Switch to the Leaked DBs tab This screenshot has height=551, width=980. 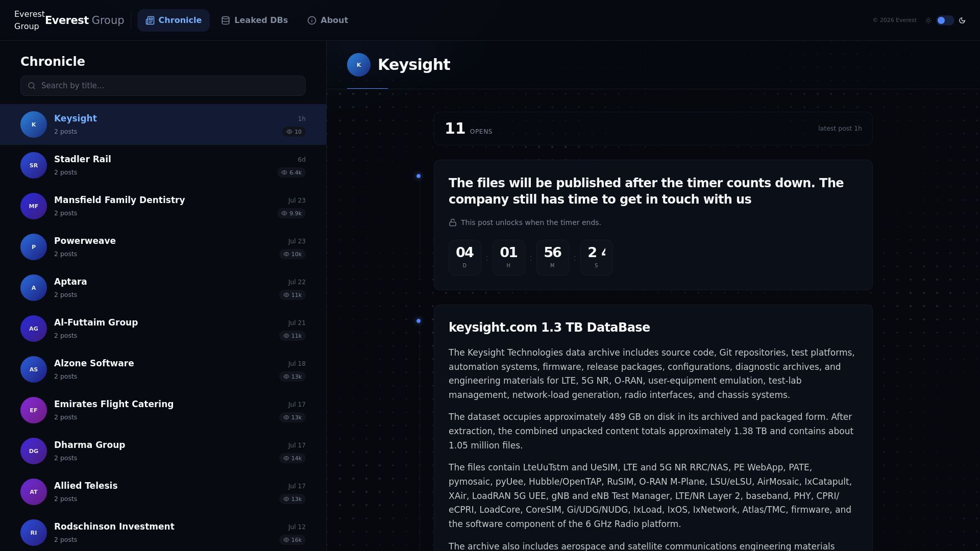coord(254,20)
